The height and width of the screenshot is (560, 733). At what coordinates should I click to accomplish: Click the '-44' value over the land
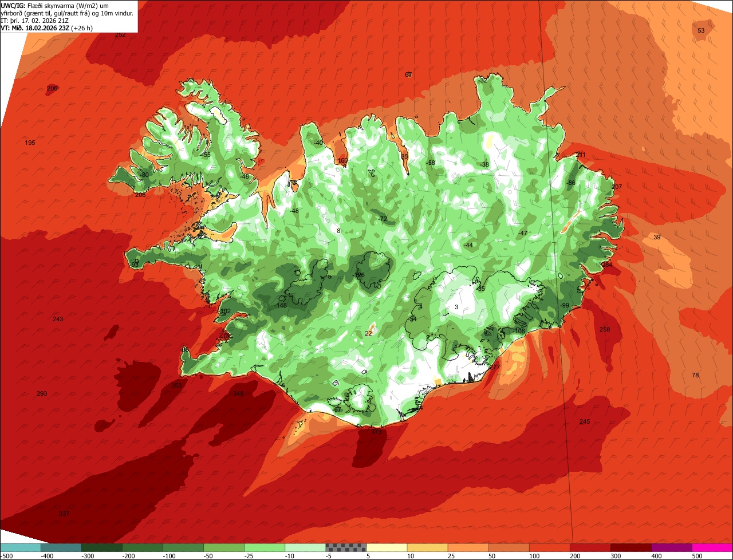[468, 245]
